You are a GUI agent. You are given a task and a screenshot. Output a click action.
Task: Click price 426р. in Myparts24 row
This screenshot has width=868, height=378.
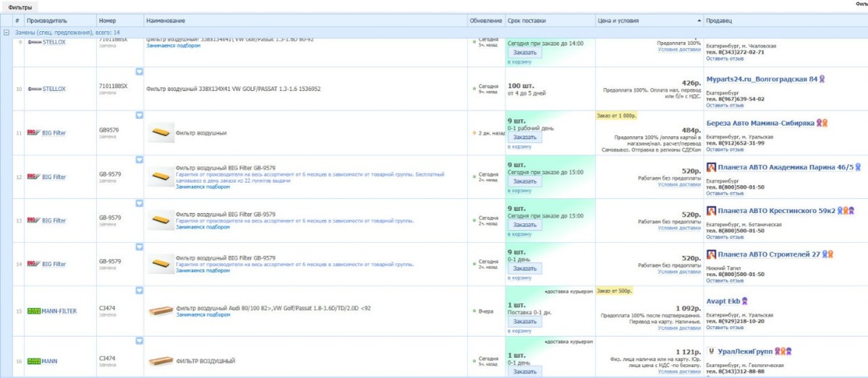691,83
